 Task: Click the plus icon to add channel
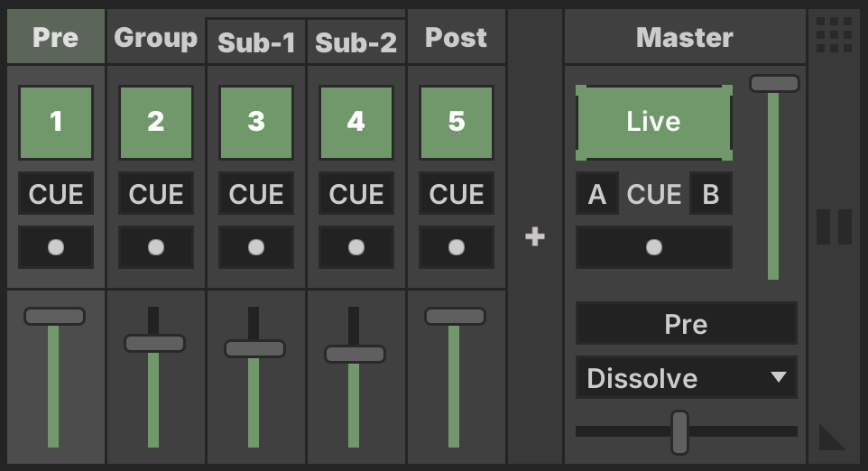[x=535, y=237]
